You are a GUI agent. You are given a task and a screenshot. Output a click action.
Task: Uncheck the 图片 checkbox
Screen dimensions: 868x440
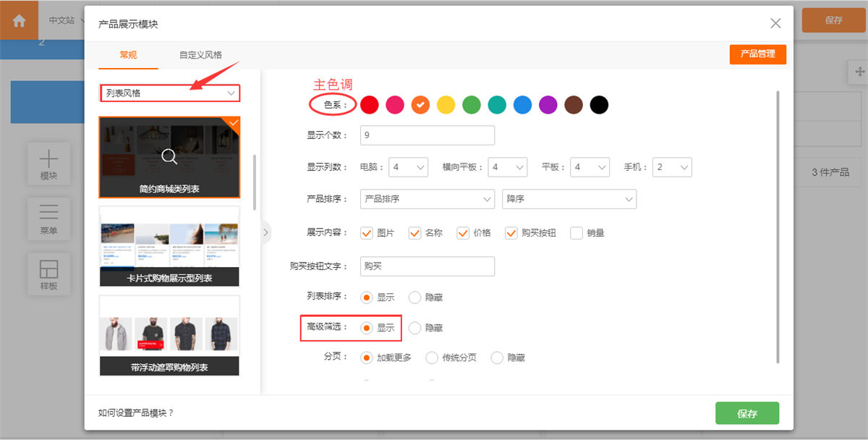367,233
